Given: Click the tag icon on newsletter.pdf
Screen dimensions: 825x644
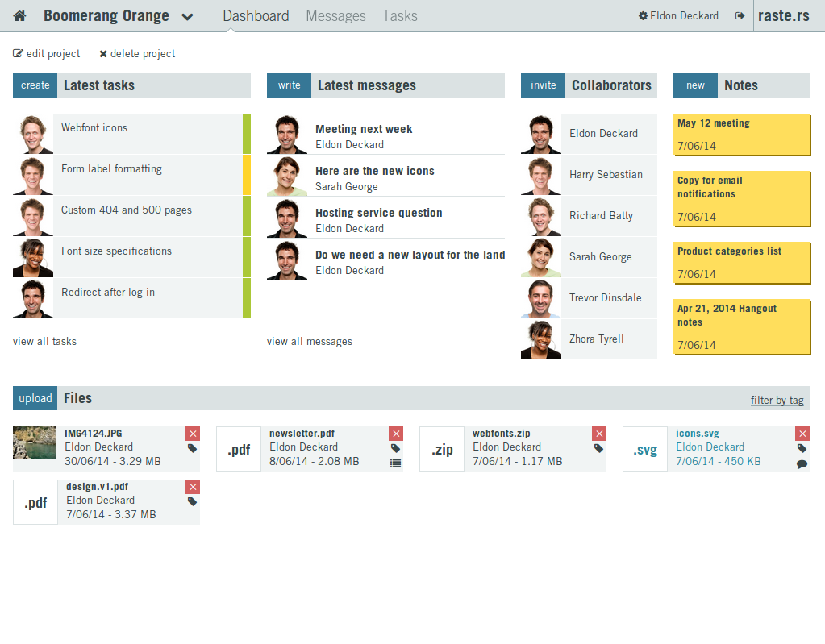Looking at the screenshot, I should point(395,448).
